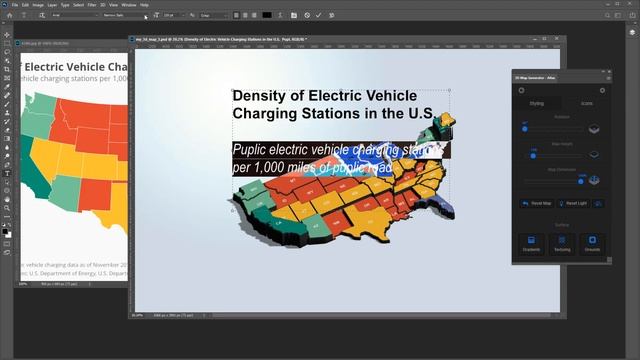Select the Zoom tool
Screen dimensions: 640x360
7,208
